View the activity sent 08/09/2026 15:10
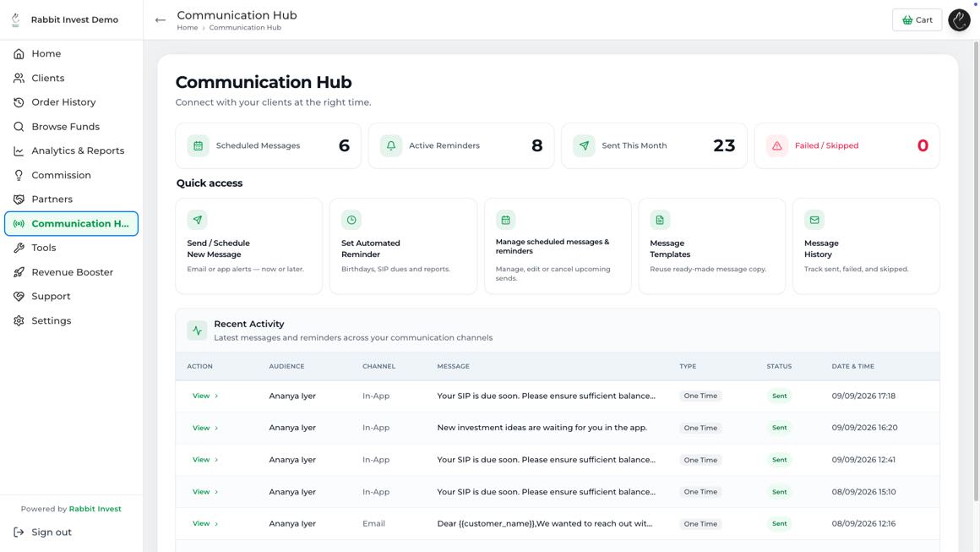 (205, 492)
